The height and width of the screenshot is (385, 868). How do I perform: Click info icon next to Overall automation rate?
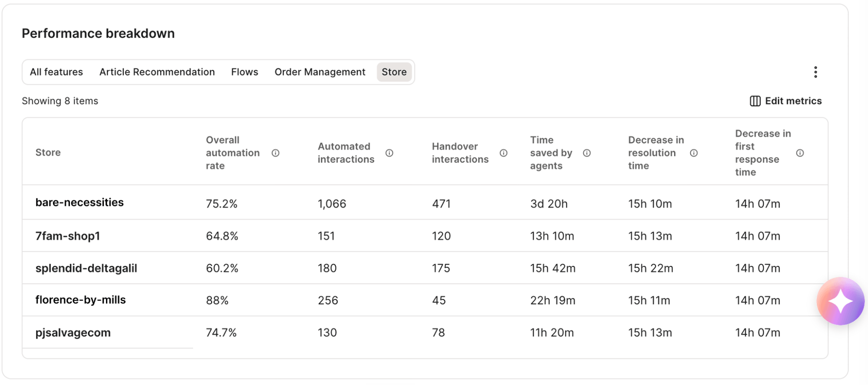point(275,153)
